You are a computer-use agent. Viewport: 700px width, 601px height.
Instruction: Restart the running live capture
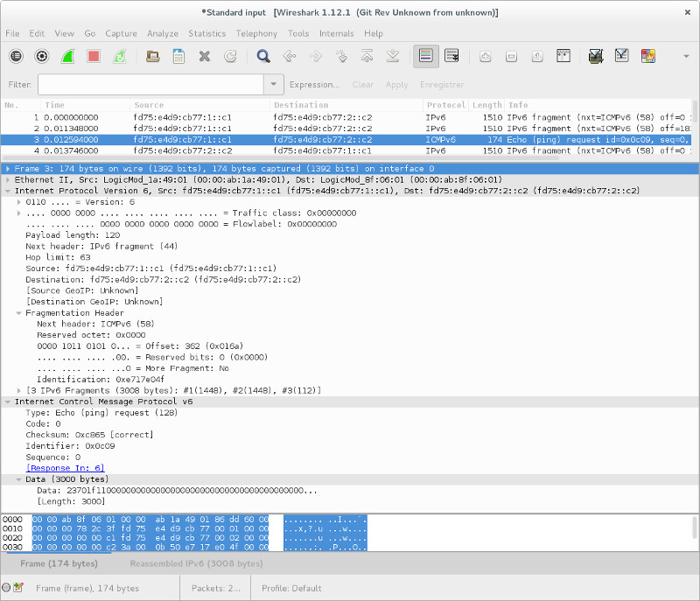click(x=120, y=56)
